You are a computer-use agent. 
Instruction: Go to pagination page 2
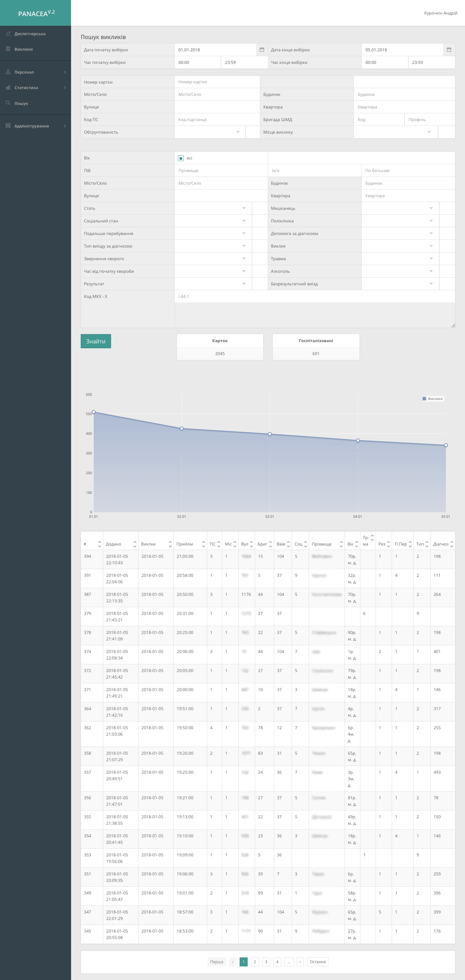pyautogui.click(x=254, y=962)
